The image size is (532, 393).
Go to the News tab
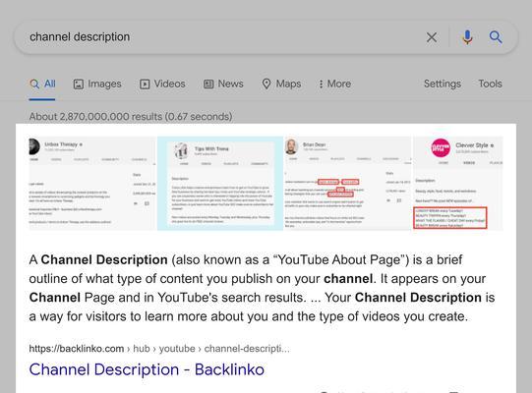[223, 84]
